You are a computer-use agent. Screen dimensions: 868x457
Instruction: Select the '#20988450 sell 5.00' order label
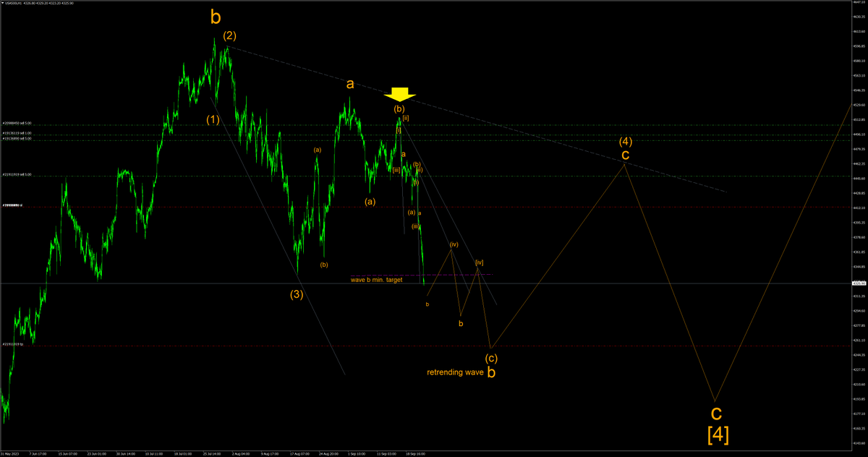click(17, 124)
